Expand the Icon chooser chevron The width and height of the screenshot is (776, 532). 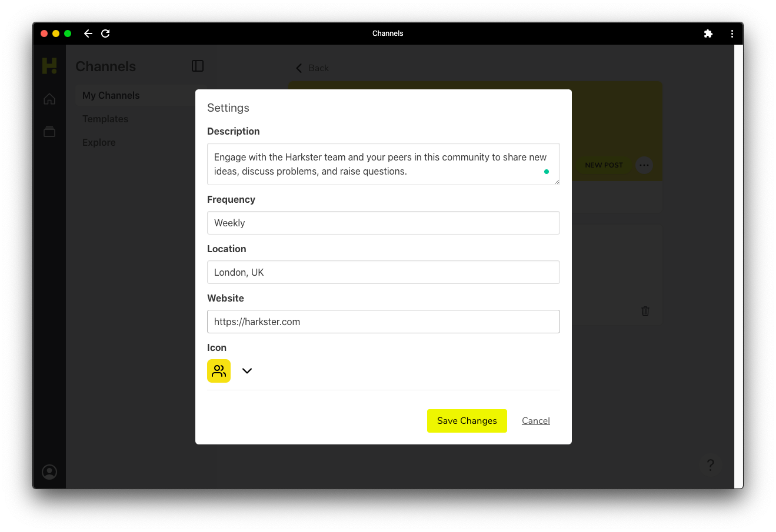[247, 371]
